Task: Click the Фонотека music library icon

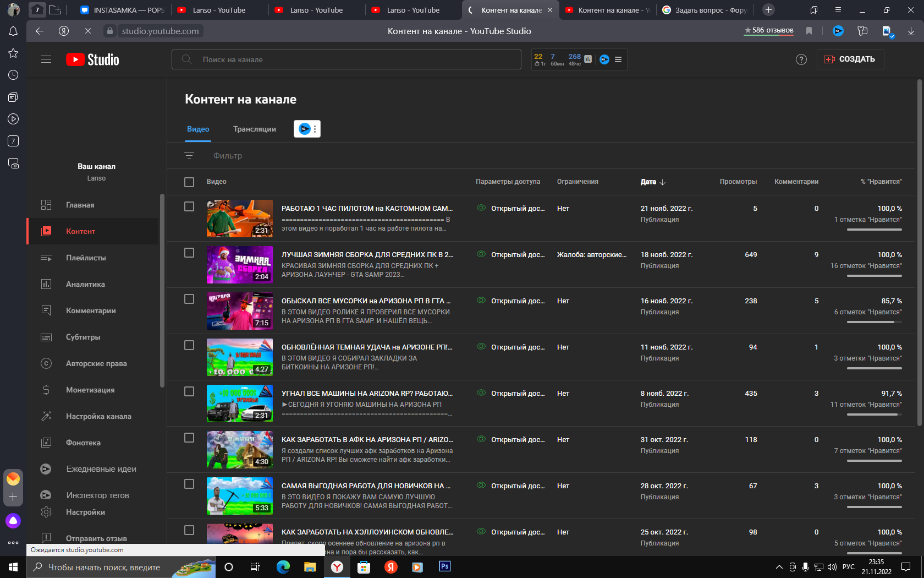Action: point(46,443)
